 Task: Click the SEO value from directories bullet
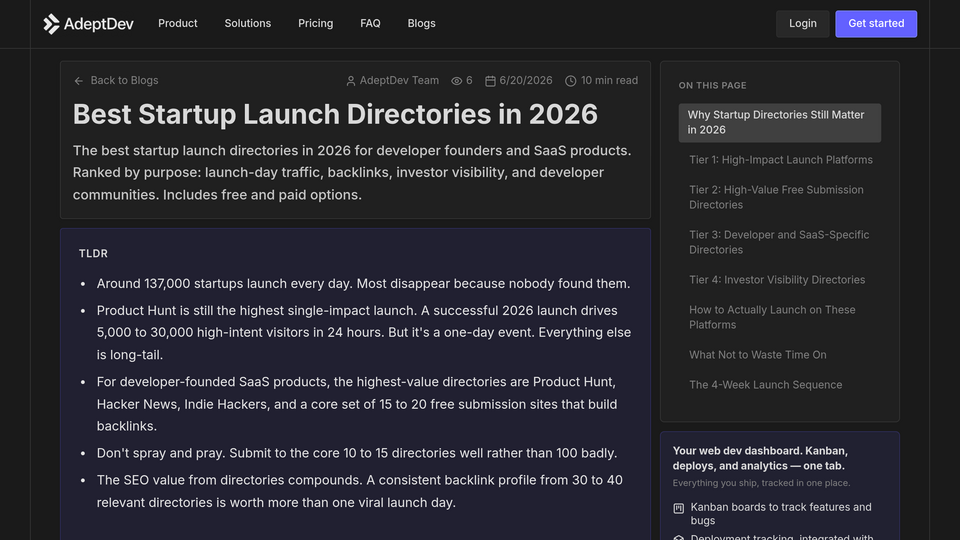pyautogui.click(x=359, y=491)
